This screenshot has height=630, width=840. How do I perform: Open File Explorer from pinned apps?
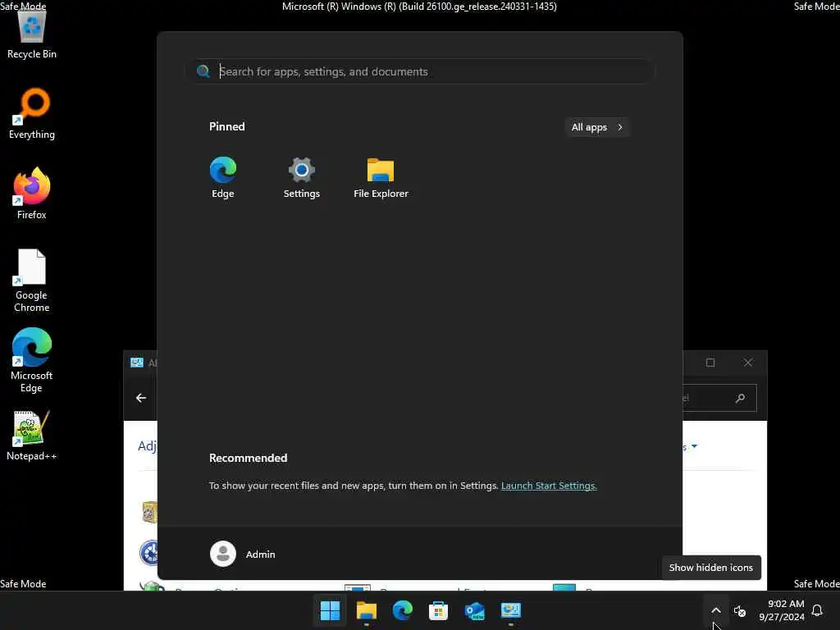pyautogui.click(x=381, y=178)
